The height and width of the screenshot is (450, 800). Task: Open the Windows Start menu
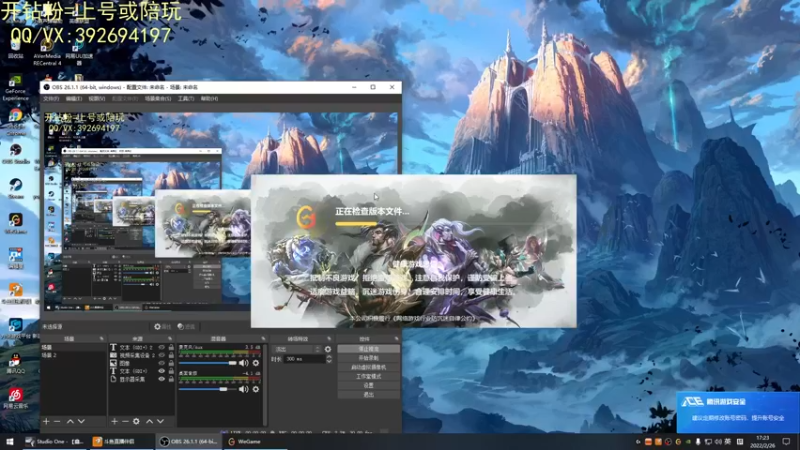10,442
